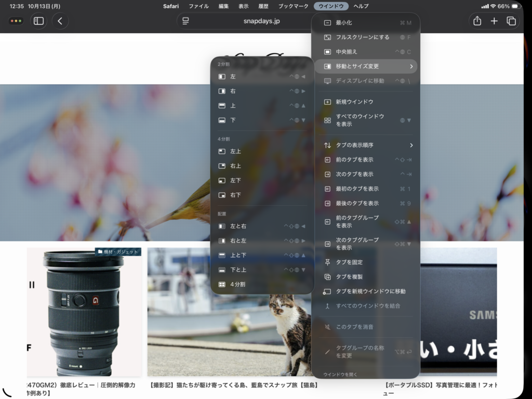Viewport: 532px width, 399px height.
Task: Open the Share sheet icon
Action: coord(477,21)
